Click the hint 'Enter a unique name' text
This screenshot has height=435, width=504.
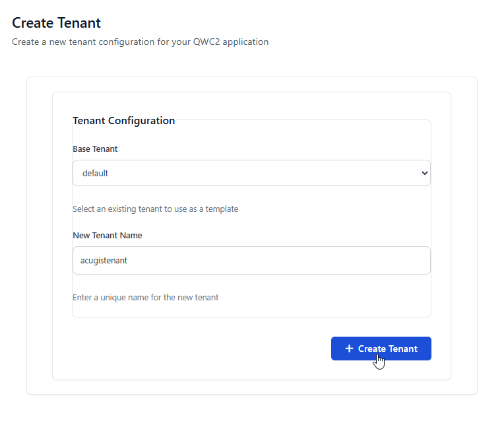click(145, 298)
